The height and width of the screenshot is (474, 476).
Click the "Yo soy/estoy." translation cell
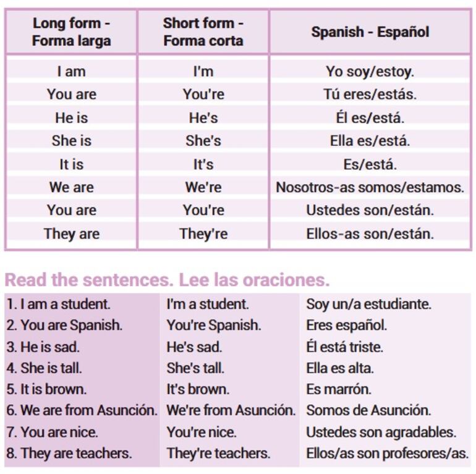point(370,72)
